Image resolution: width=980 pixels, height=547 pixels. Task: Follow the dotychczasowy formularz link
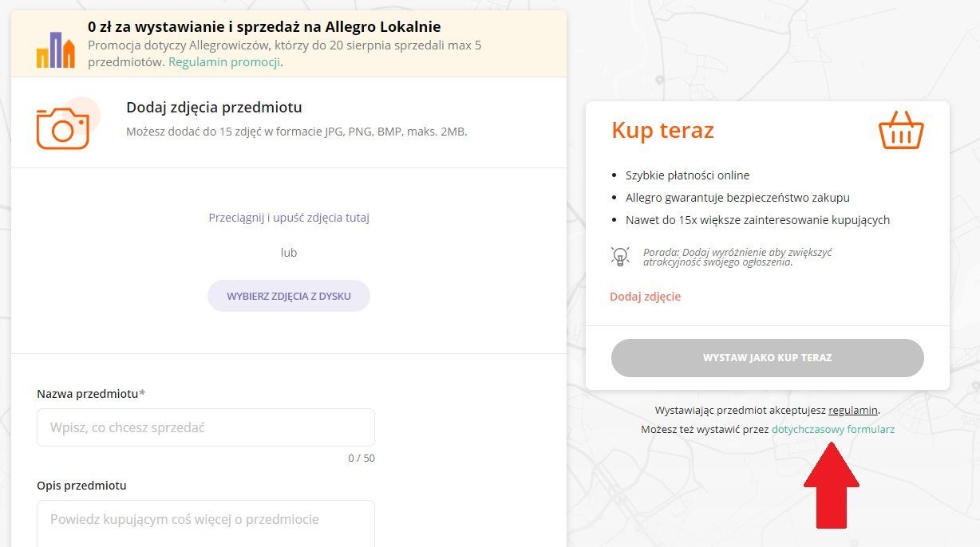(832, 429)
